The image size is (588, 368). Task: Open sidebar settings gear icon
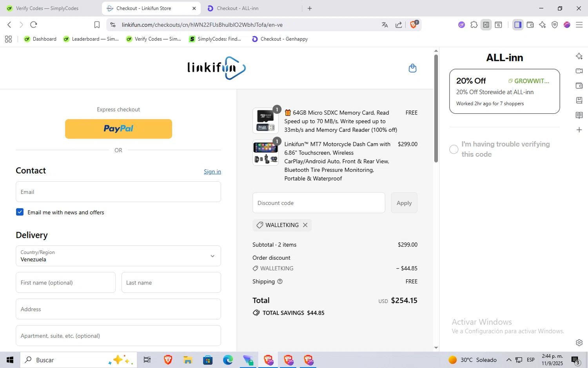pos(579,342)
